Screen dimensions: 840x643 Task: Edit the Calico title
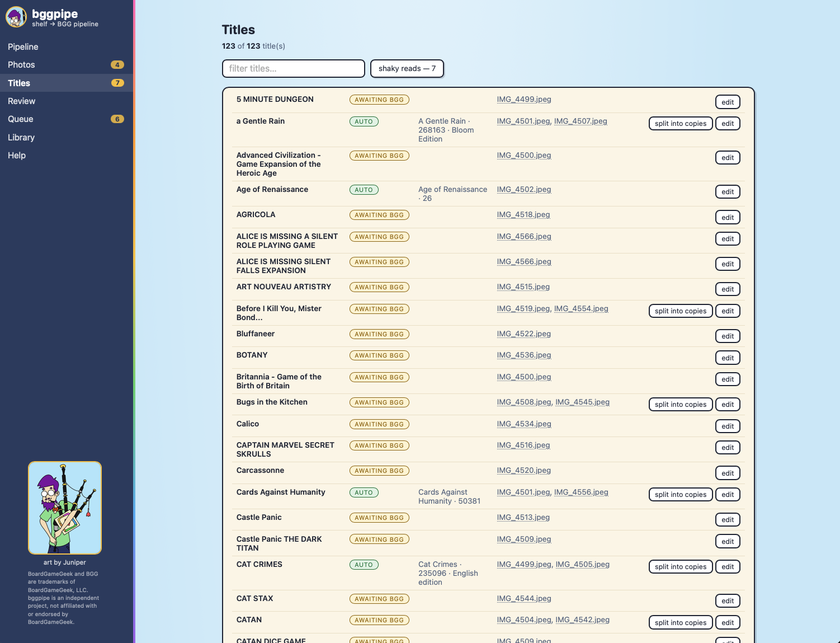pos(728,426)
